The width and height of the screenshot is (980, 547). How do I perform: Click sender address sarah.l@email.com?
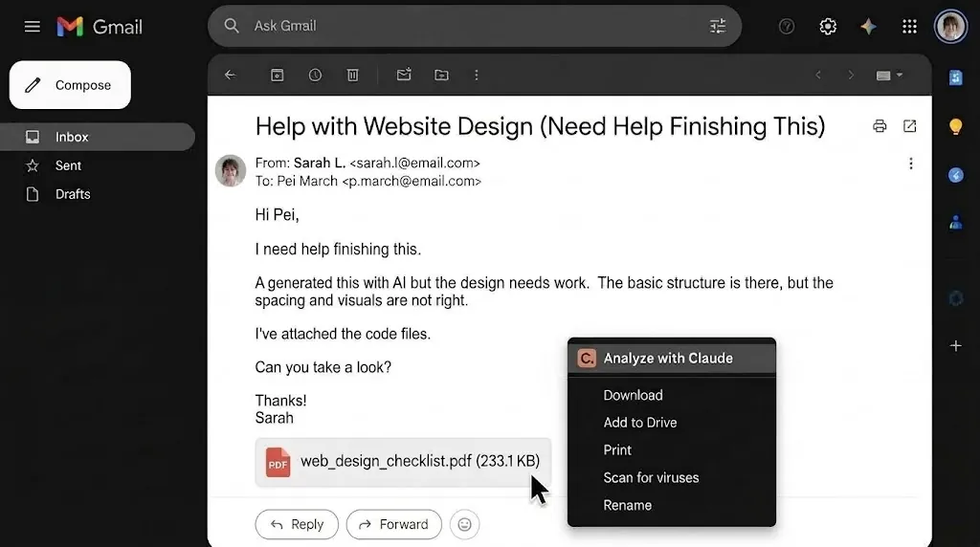415,163
